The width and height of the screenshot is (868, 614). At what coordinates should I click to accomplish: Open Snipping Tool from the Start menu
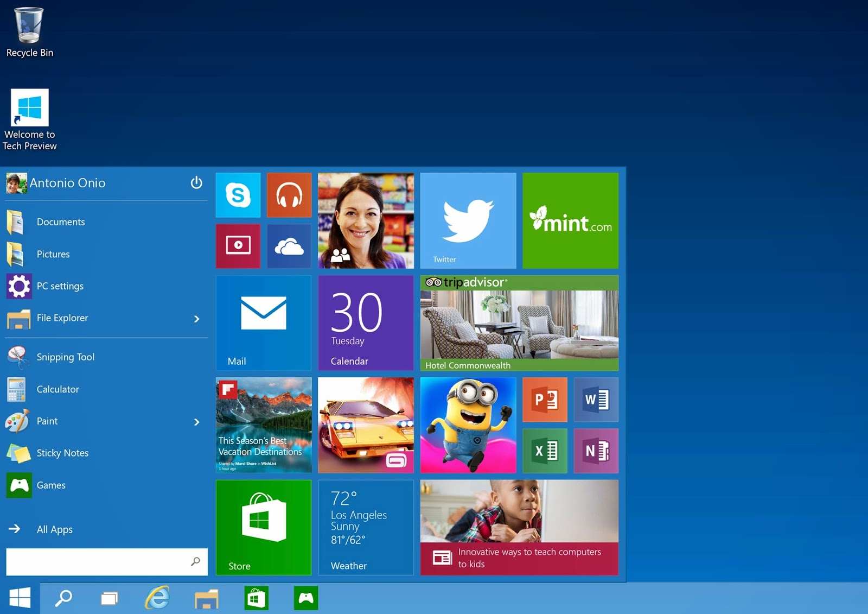(x=65, y=357)
